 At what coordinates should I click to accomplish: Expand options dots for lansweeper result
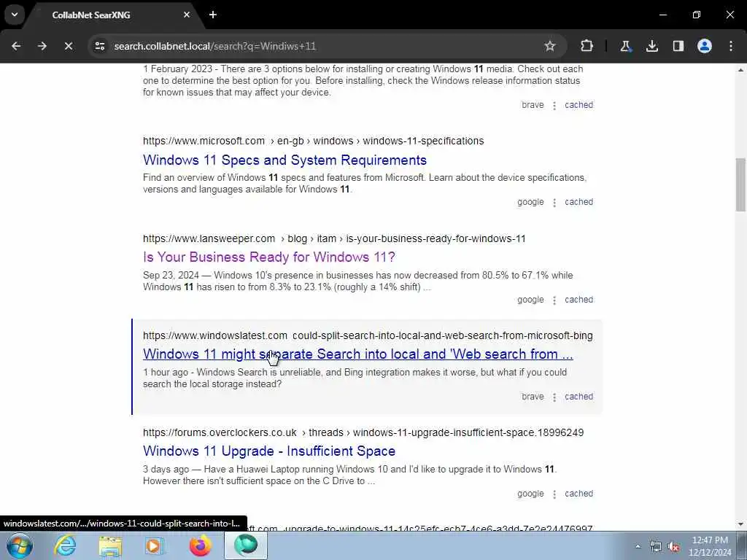554,300
